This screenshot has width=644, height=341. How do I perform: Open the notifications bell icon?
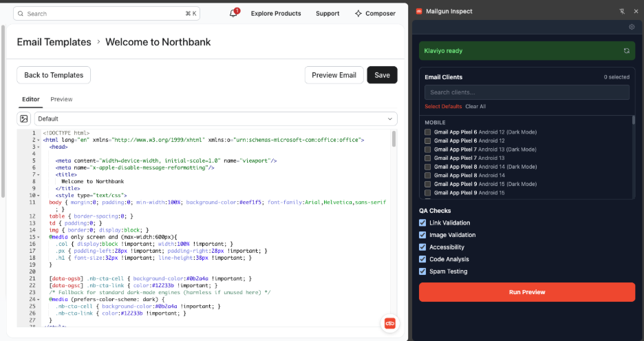click(233, 14)
